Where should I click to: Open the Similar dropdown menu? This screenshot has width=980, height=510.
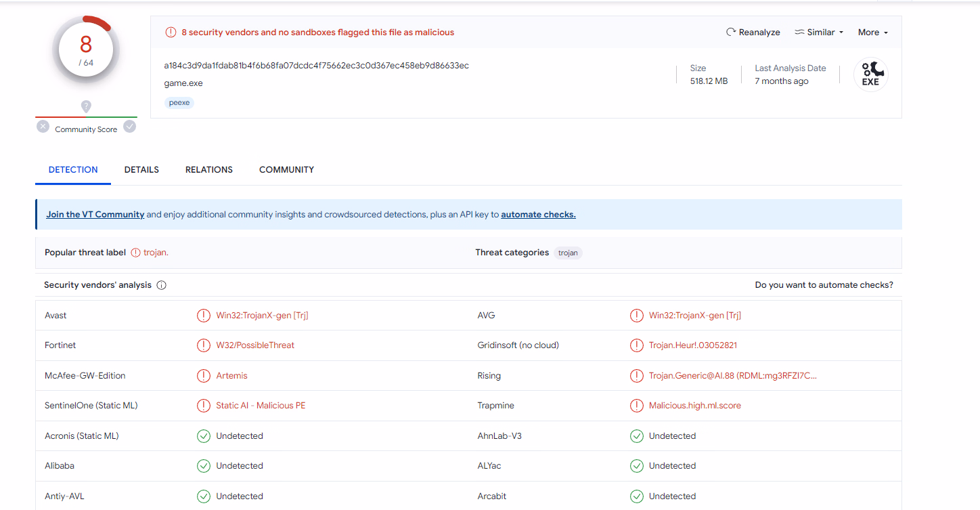(x=819, y=32)
